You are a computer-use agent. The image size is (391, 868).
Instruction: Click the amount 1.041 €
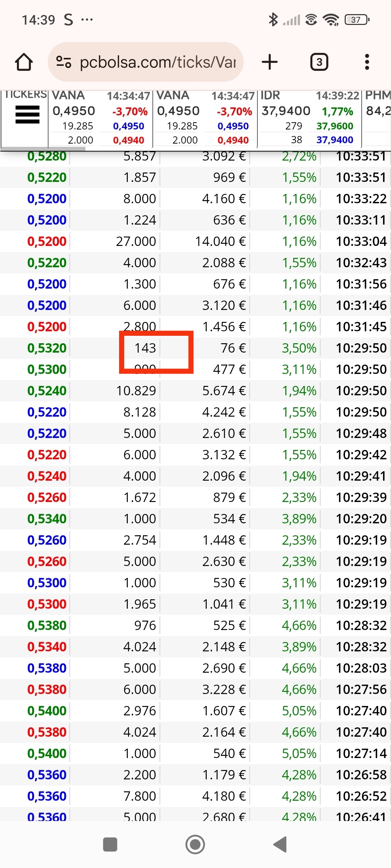[x=224, y=604]
